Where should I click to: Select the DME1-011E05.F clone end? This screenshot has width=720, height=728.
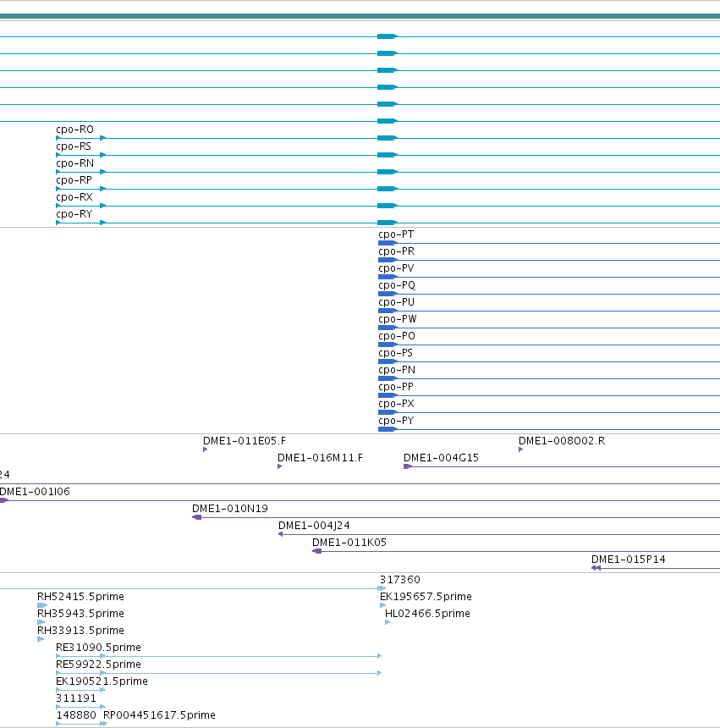click(x=245, y=440)
